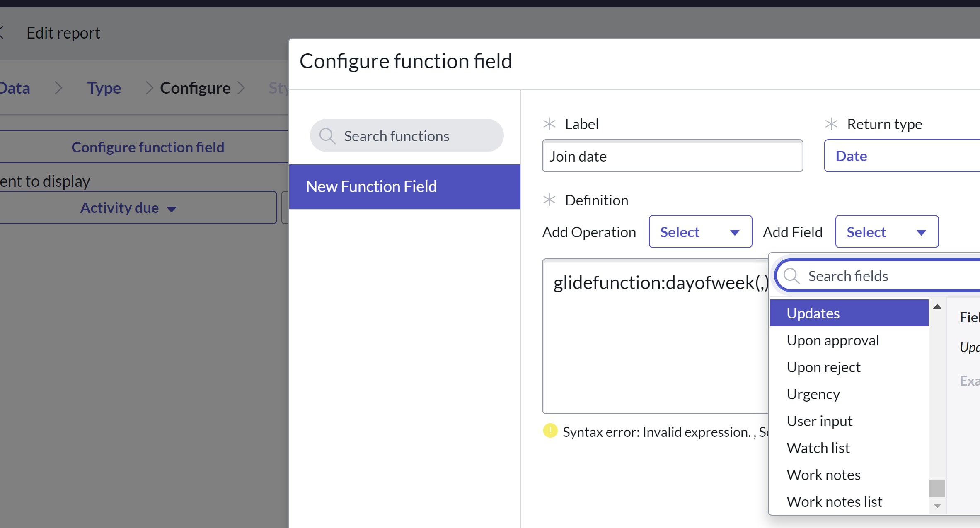Image resolution: width=980 pixels, height=528 pixels.
Task: Click the back arrow beside Edit report
Action: pyautogui.click(x=2, y=32)
